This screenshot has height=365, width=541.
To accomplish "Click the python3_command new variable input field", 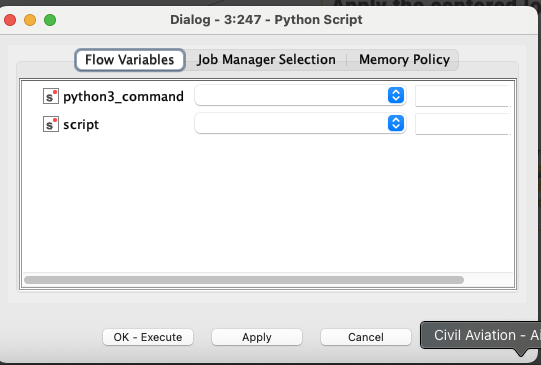I will [463, 96].
